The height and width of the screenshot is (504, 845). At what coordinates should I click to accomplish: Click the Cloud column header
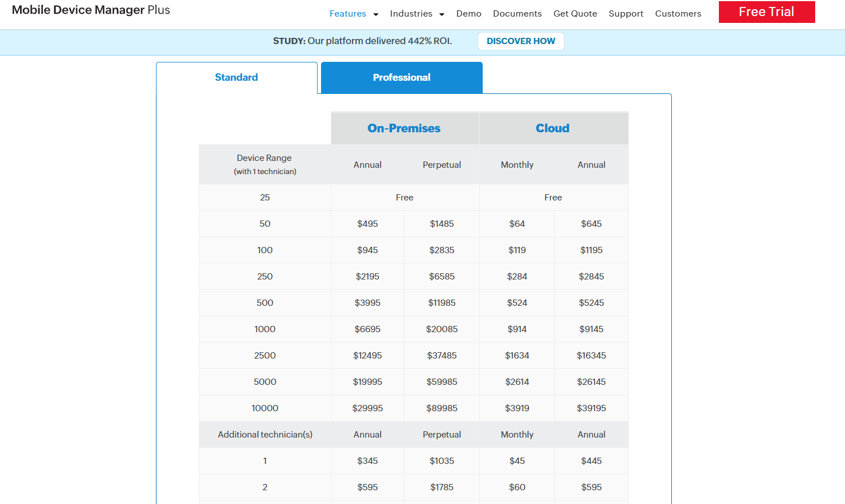coord(553,128)
